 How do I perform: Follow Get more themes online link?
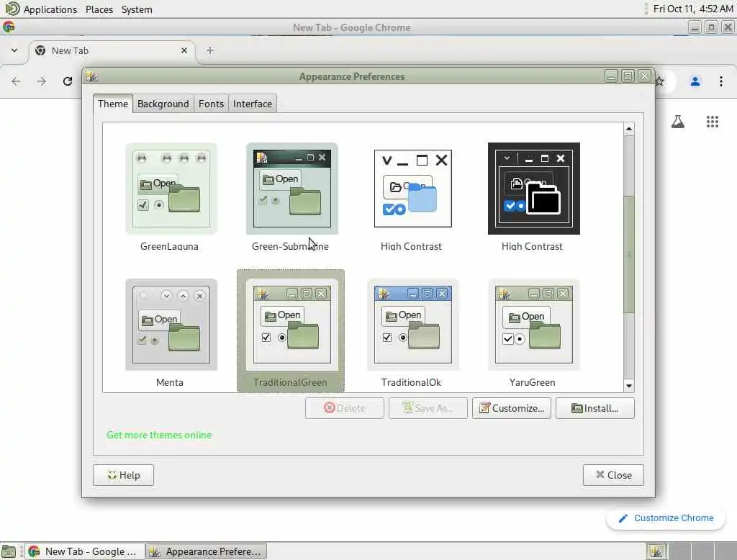point(159,435)
